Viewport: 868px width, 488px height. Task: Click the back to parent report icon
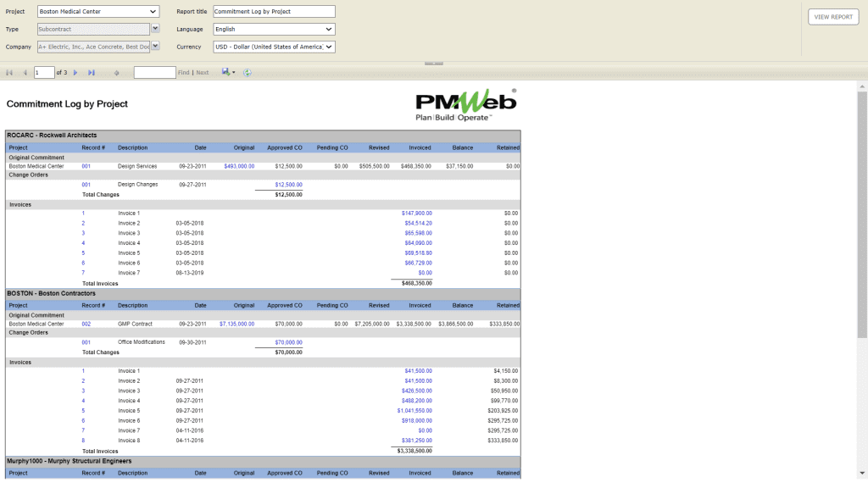tap(116, 73)
